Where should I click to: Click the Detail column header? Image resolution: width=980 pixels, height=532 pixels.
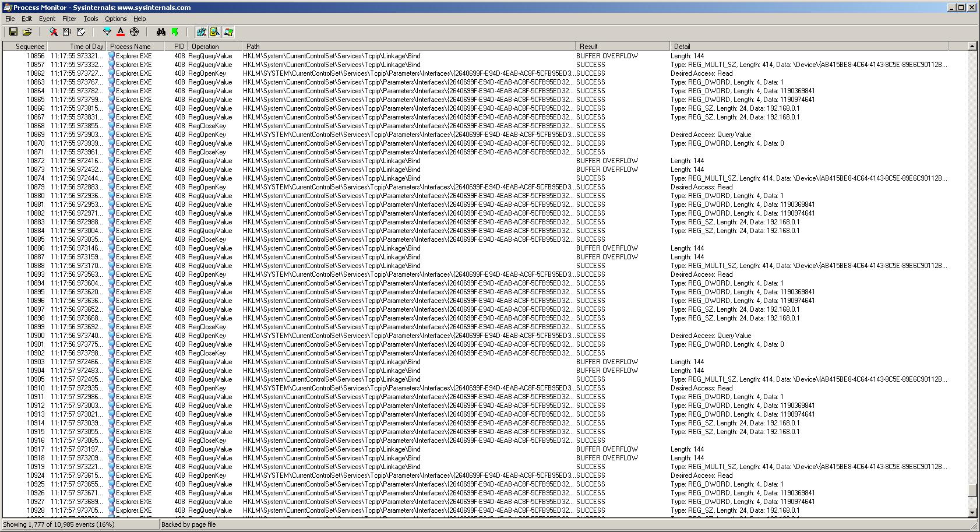point(809,46)
